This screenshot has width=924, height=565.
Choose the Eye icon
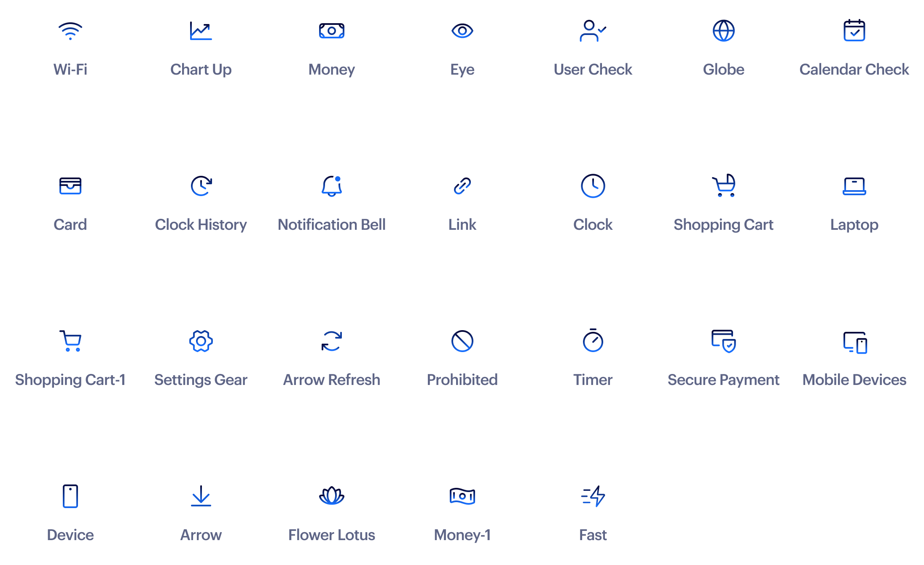[462, 31]
